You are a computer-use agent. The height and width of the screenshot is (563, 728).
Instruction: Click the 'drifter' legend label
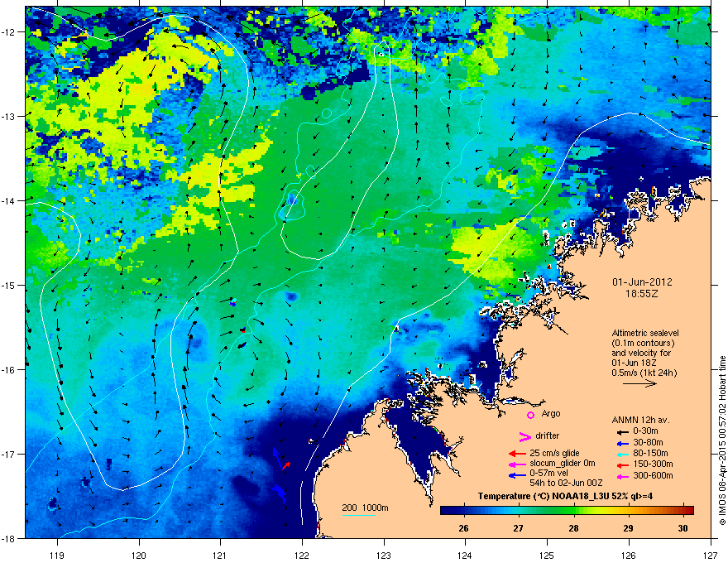click(x=548, y=435)
